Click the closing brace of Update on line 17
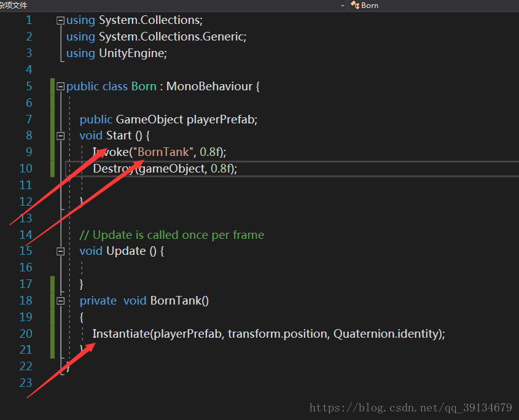This screenshot has width=519, height=420. point(82,284)
